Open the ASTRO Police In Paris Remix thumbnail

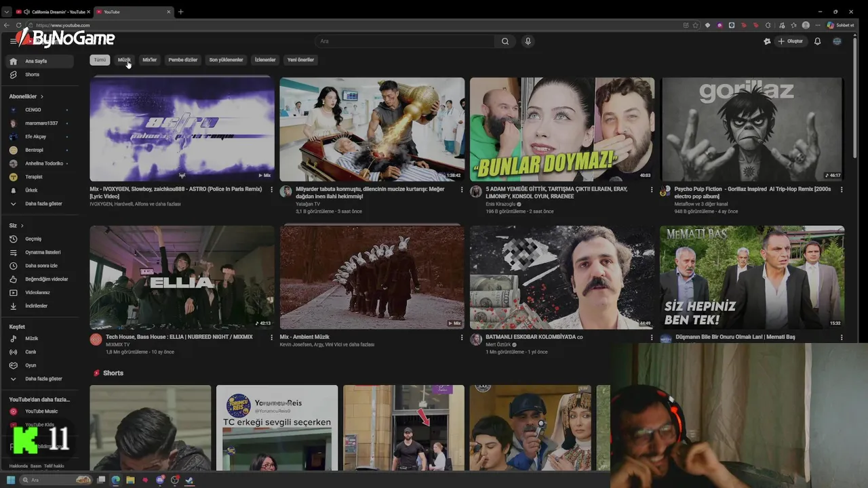[182, 129]
